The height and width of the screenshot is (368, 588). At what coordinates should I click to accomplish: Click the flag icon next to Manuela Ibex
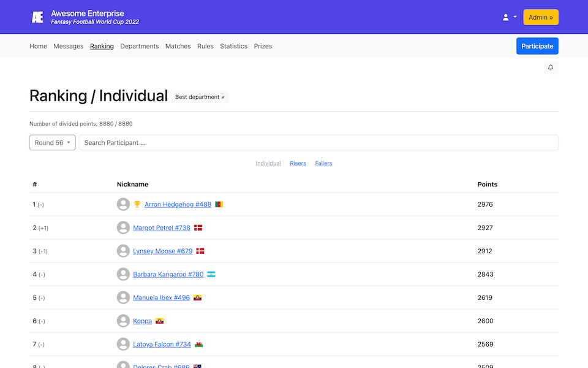click(x=198, y=297)
